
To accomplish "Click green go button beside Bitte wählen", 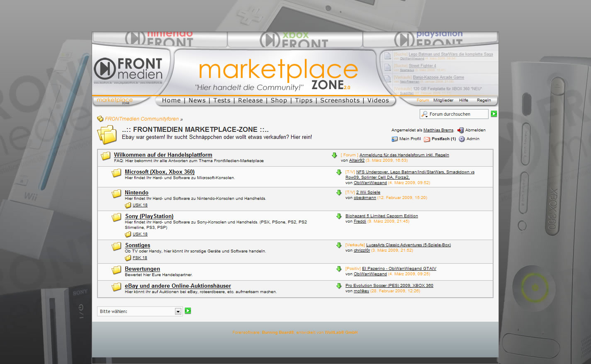I will tap(188, 311).
